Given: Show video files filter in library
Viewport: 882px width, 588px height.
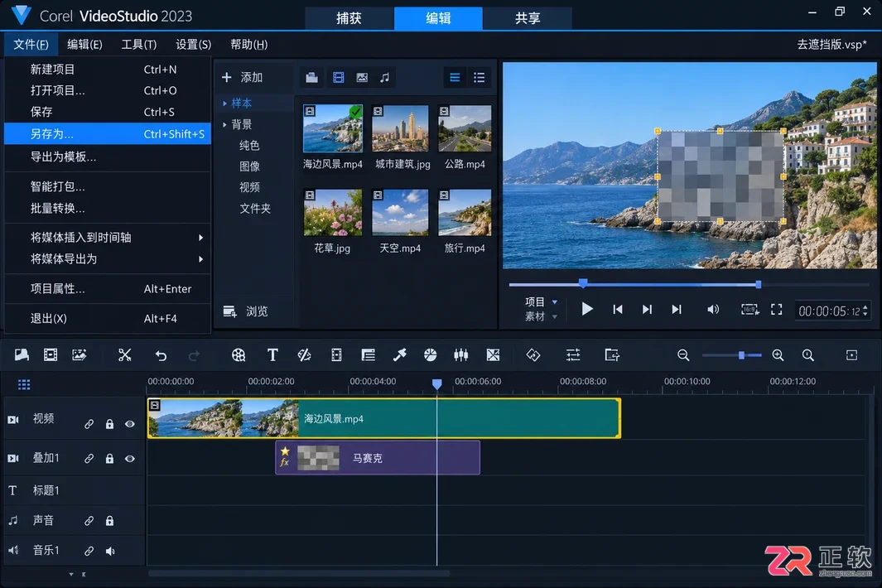Looking at the screenshot, I should click(338, 77).
